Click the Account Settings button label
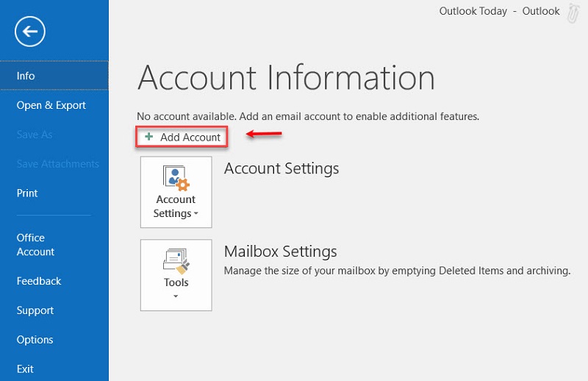This screenshot has height=381, width=588. [x=176, y=206]
